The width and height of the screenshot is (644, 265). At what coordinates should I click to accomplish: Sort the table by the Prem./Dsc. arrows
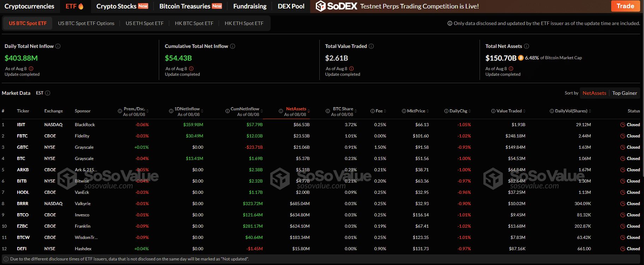pos(148,111)
